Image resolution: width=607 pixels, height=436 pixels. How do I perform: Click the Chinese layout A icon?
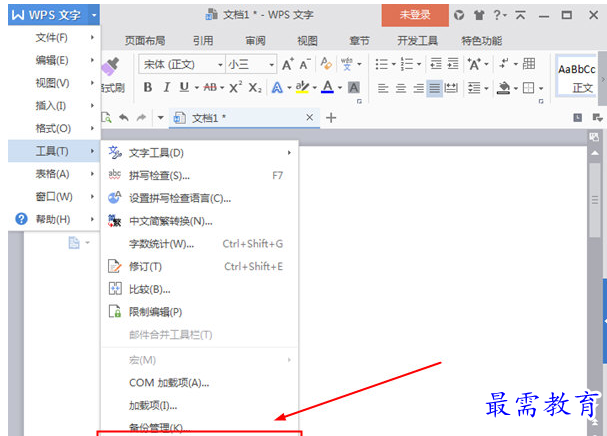click(474, 64)
